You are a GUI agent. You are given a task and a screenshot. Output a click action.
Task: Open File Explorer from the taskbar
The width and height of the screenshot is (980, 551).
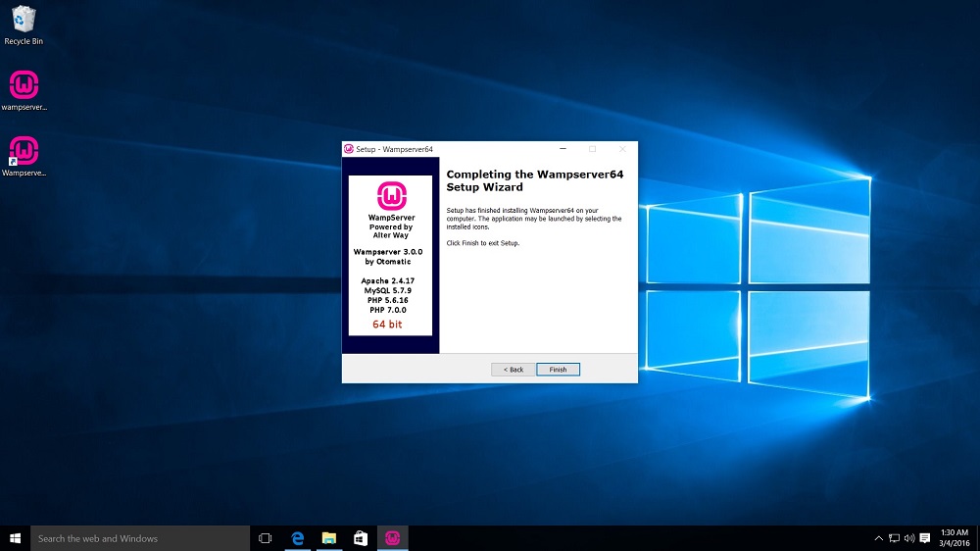(328, 538)
